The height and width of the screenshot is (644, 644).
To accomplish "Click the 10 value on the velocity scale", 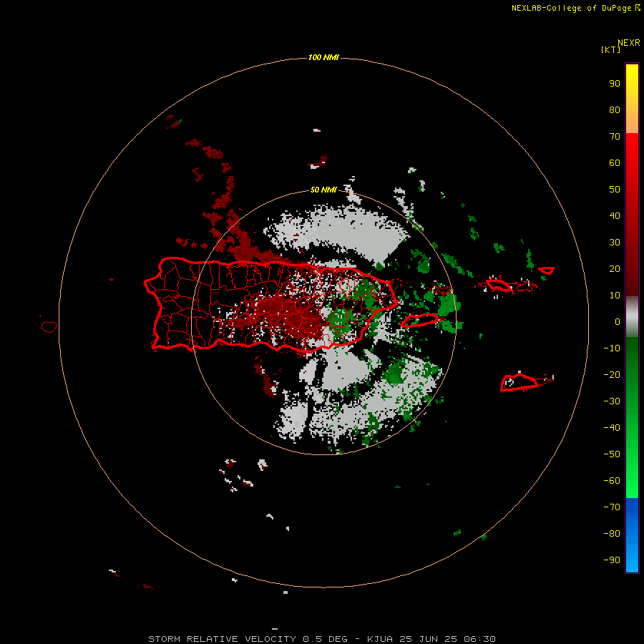I will [615, 296].
